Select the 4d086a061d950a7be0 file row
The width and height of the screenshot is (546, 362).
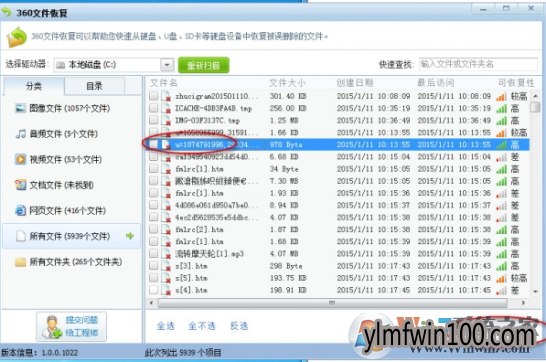click(338, 205)
